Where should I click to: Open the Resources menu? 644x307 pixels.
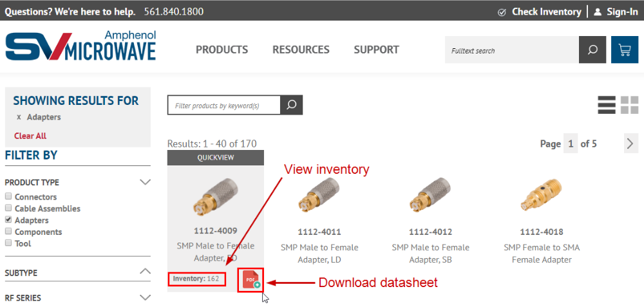301,50
